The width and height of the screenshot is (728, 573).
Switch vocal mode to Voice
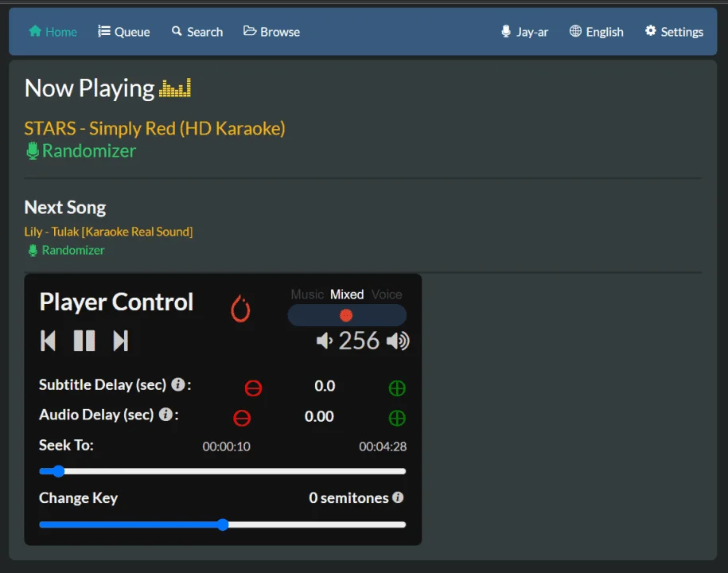click(x=387, y=294)
